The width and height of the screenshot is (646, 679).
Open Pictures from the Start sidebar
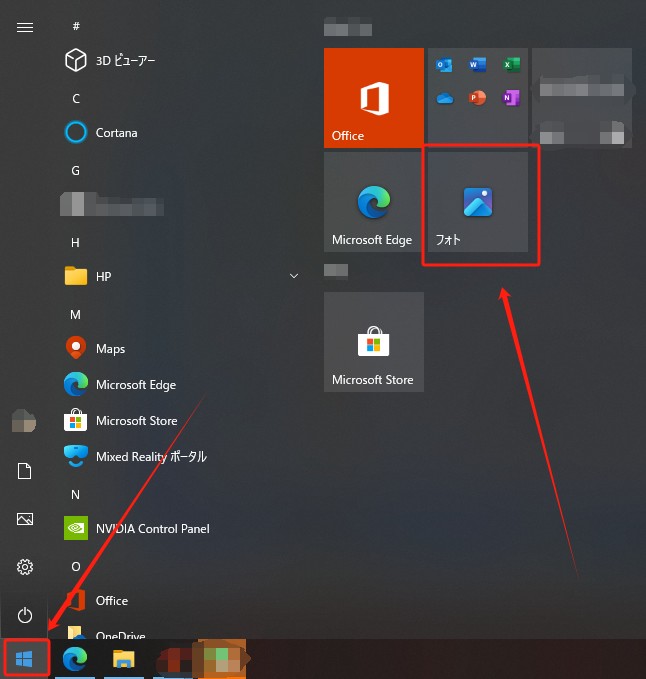[25, 519]
